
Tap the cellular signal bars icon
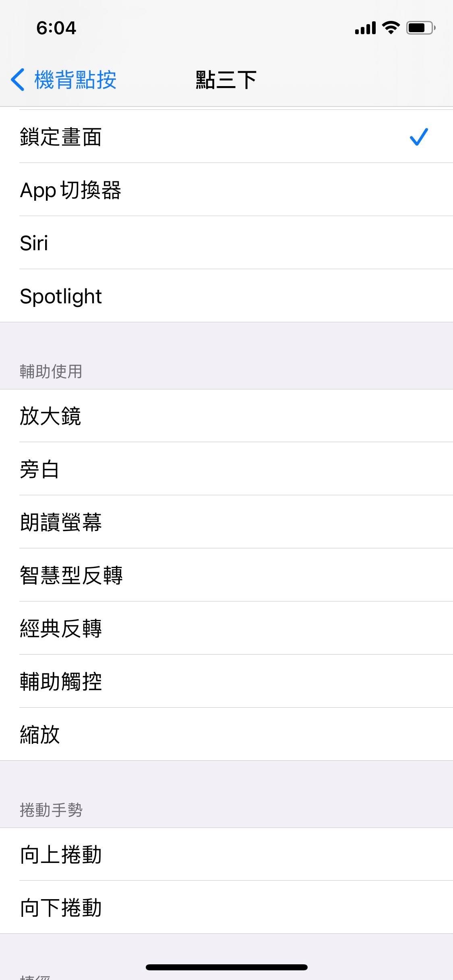click(x=365, y=28)
